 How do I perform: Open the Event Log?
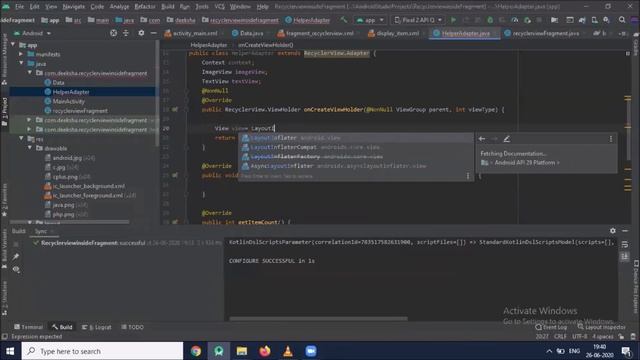(x=551, y=327)
